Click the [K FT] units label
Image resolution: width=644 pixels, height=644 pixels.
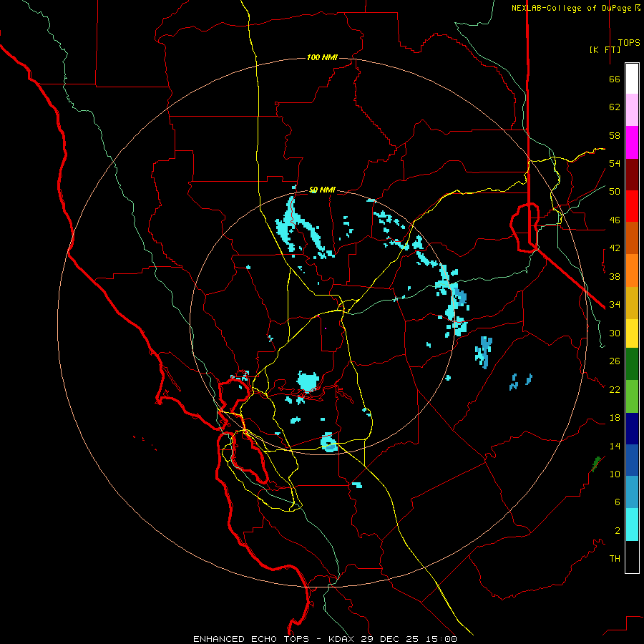click(x=605, y=49)
